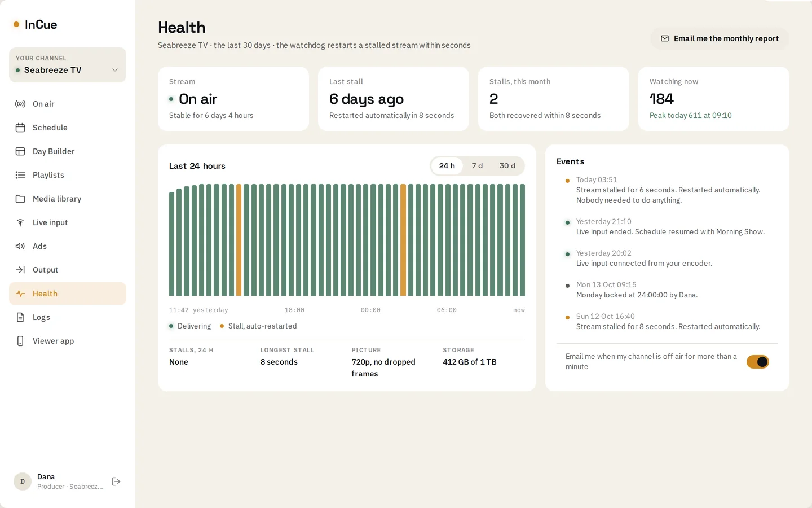Image resolution: width=812 pixels, height=508 pixels.
Task: Click the Stalls, this month card
Action: coord(554,99)
